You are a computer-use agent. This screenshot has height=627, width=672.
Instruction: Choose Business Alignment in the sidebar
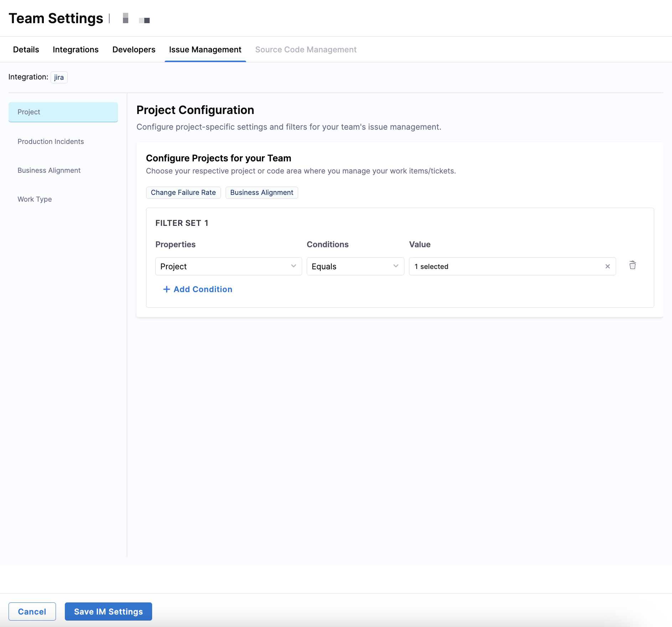pyautogui.click(x=49, y=170)
